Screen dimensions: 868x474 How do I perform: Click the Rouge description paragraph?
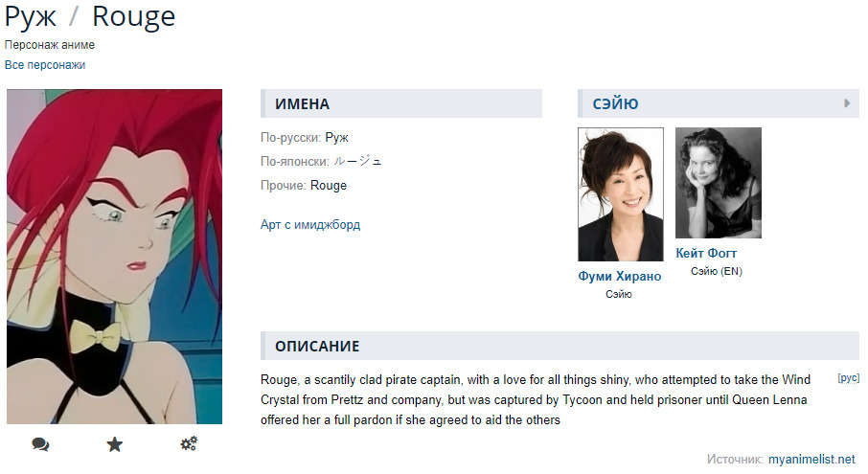click(535, 399)
